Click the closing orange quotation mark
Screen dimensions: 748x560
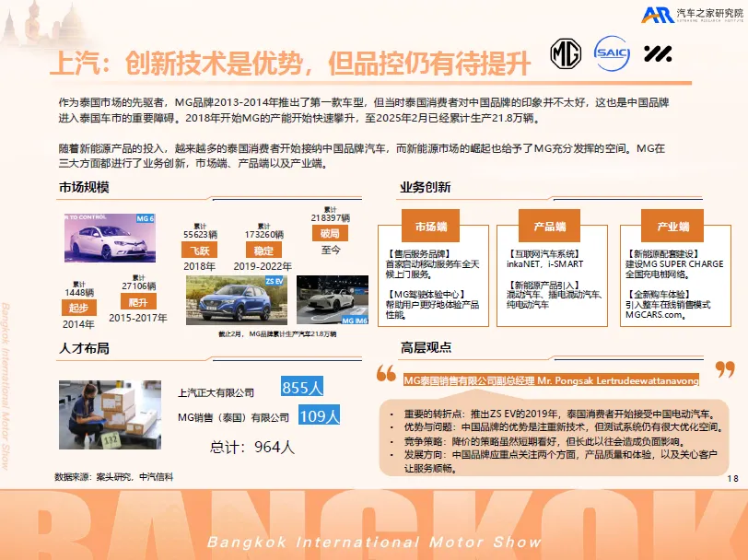(x=725, y=369)
